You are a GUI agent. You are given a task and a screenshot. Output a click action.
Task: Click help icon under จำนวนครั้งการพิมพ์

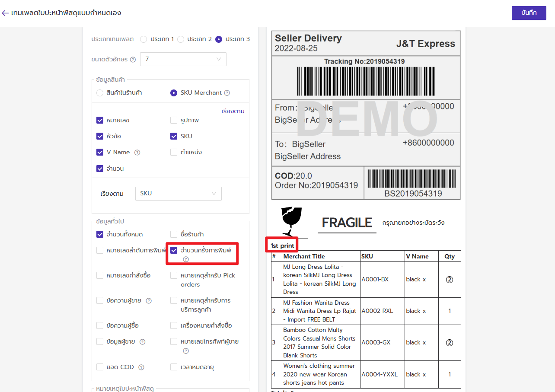pyautogui.click(x=186, y=259)
